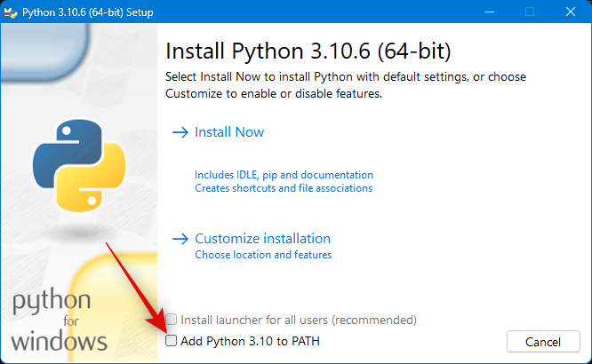The width and height of the screenshot is (592, 364).
Task: Toggle the Install launcher for all users checkbox
Action: pyautogui.click(x=172, y=320)
